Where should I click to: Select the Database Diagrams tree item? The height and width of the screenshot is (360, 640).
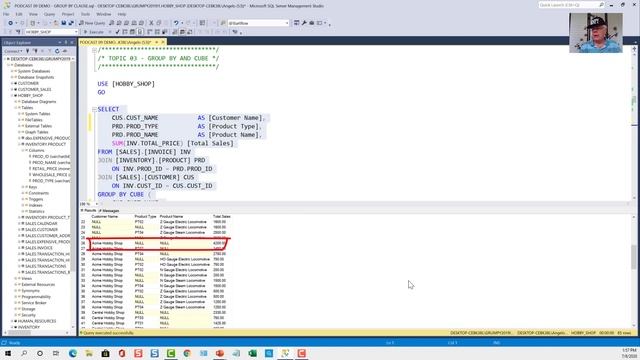point(39,102)
